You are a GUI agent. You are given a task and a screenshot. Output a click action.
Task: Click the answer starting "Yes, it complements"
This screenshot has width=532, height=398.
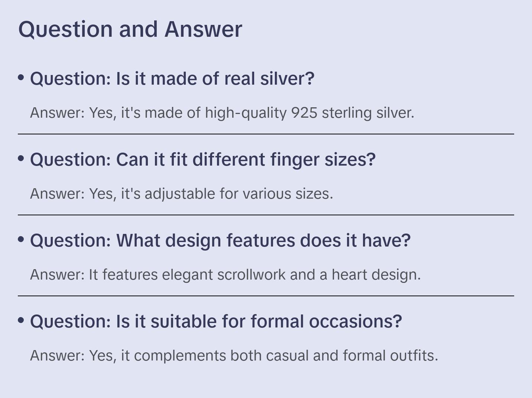[x=234, y=356]
